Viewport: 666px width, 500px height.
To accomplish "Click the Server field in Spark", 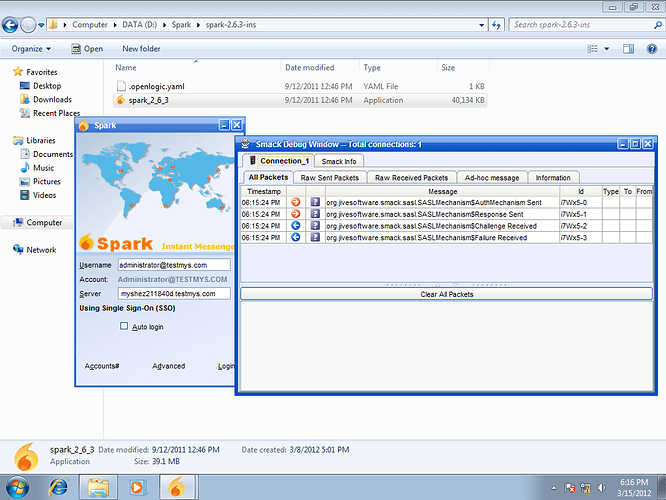I will tap(174, 294).
